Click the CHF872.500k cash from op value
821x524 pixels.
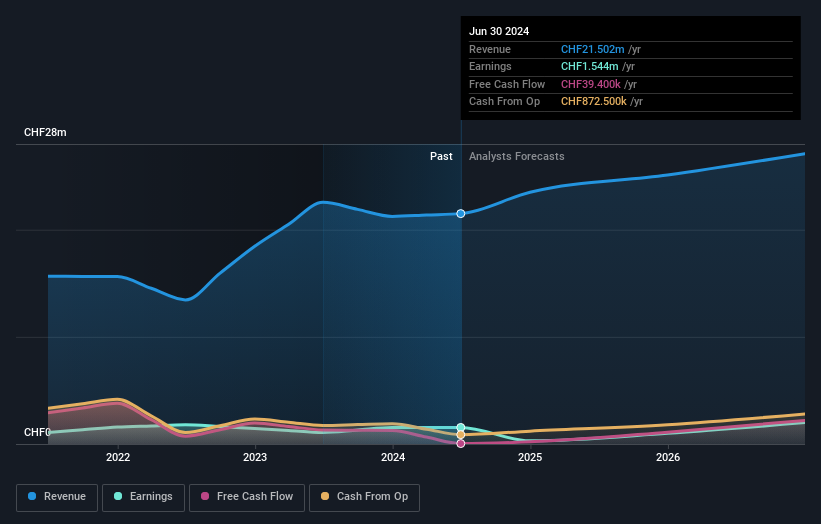coord(594,102)
